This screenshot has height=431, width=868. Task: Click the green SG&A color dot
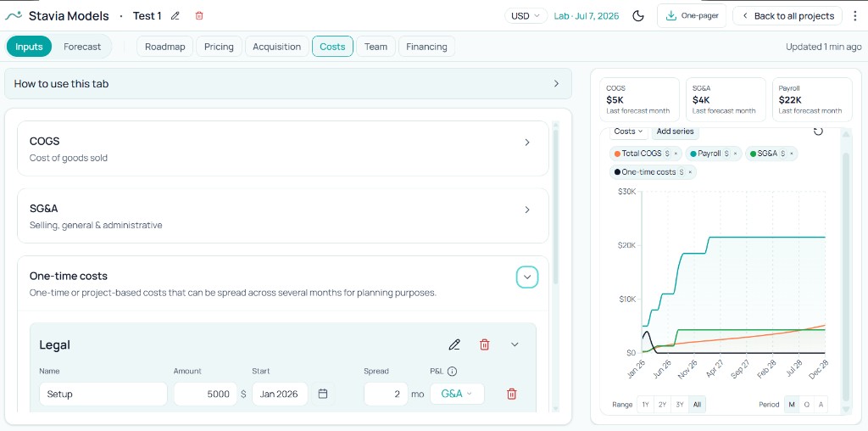753,154
